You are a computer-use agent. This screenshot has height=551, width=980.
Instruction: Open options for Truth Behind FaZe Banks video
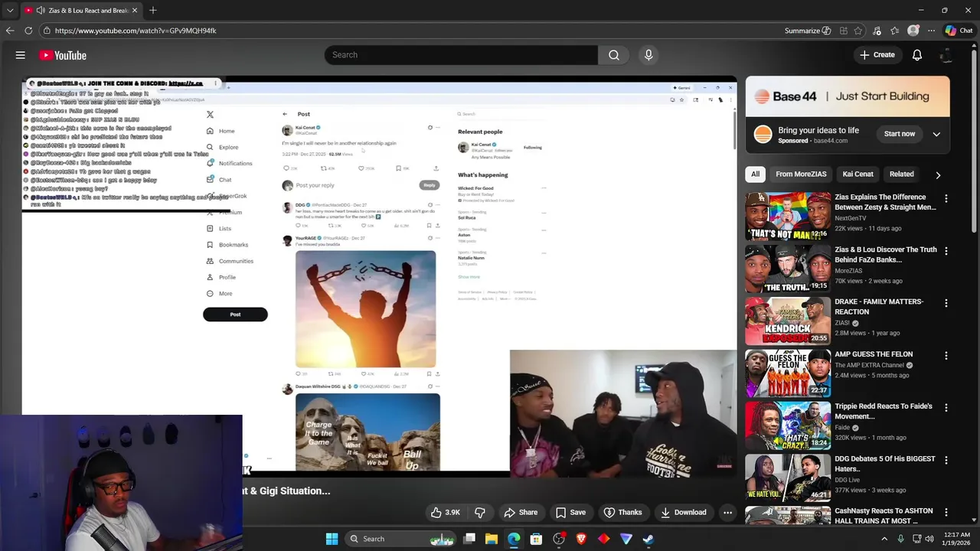coord(946,251)
